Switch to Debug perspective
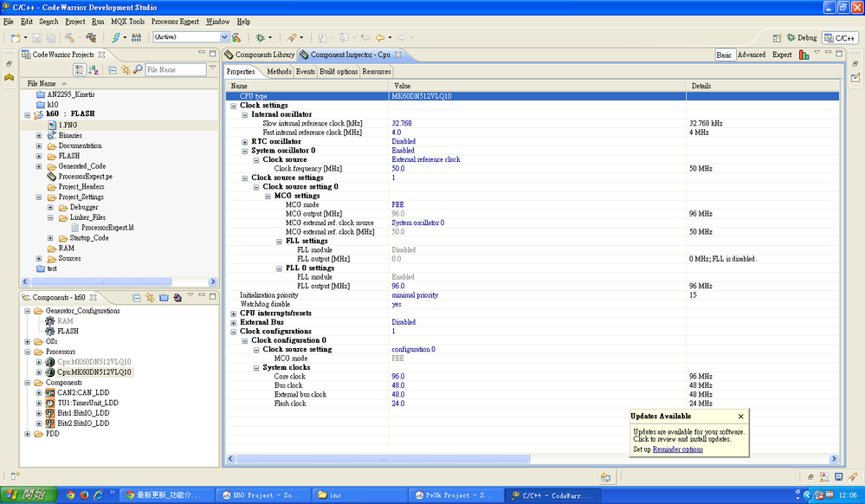865x504 pixels. (802, 37)
